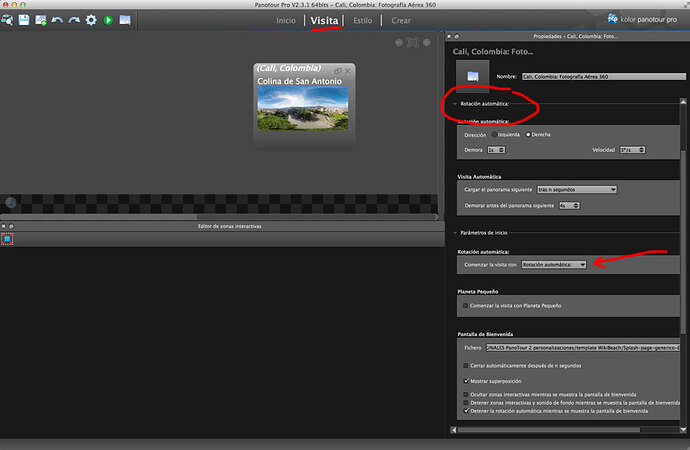Enable Cerrar automáticamente después de n segundos
Viewport: 690px width, 450px height.
pyautogui.click(x=466, y=366)
